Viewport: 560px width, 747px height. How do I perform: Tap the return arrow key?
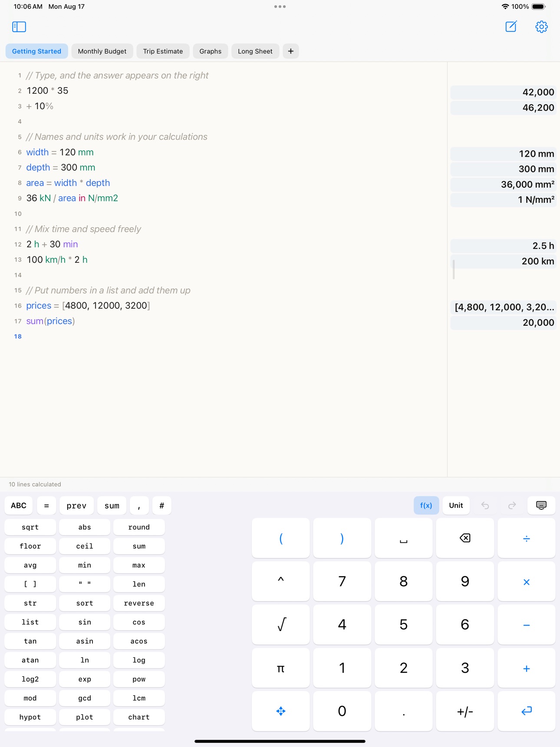(x=527, y=711)
